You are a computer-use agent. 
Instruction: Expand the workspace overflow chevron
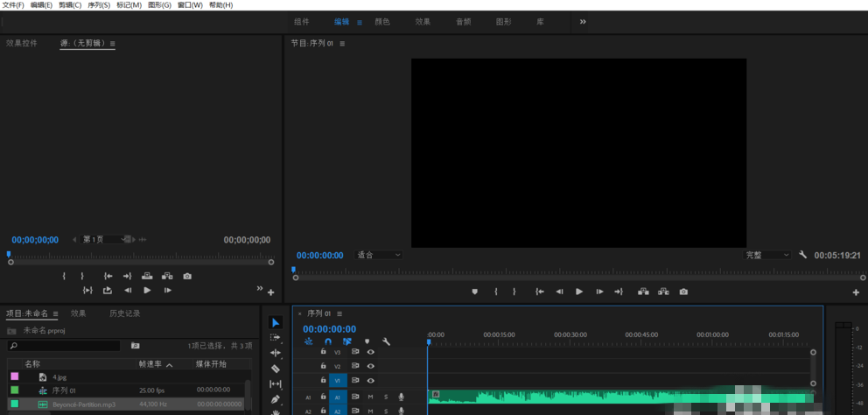click(x=583, y=21)
